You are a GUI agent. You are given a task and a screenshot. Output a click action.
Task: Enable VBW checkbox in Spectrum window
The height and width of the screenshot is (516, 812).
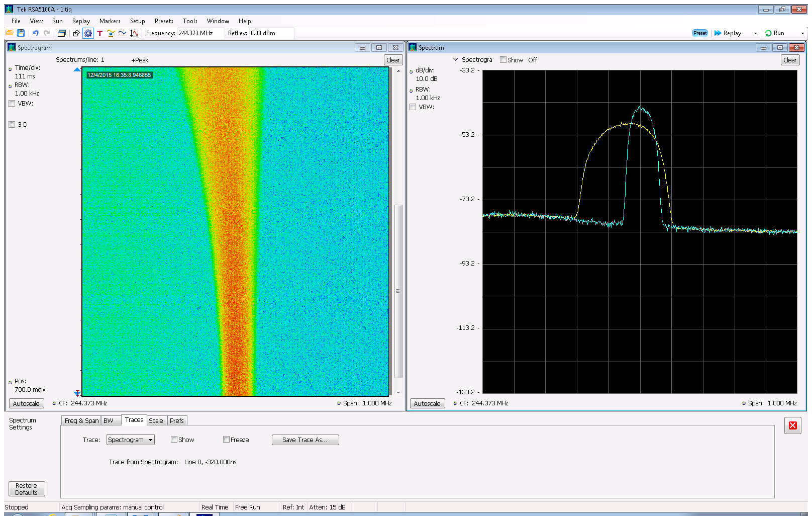413,107
